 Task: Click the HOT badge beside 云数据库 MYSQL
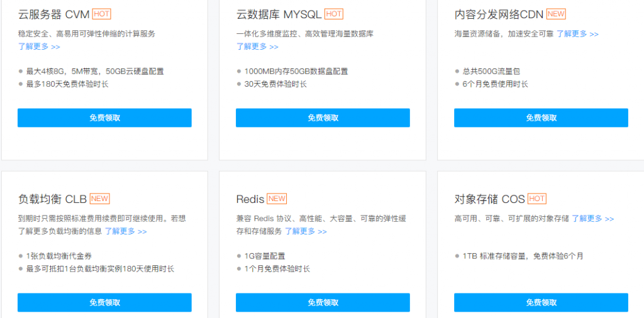click(x=333, y=14)
